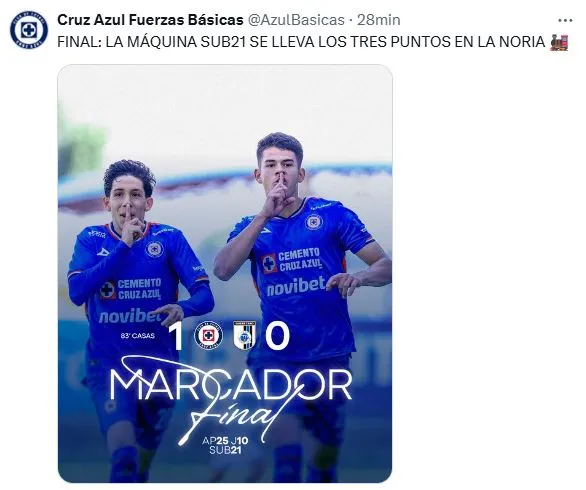The width and height of the screenshot is (586, 490).
Task: Click club crest on right player's jersey
Action: tap(313, 222)
